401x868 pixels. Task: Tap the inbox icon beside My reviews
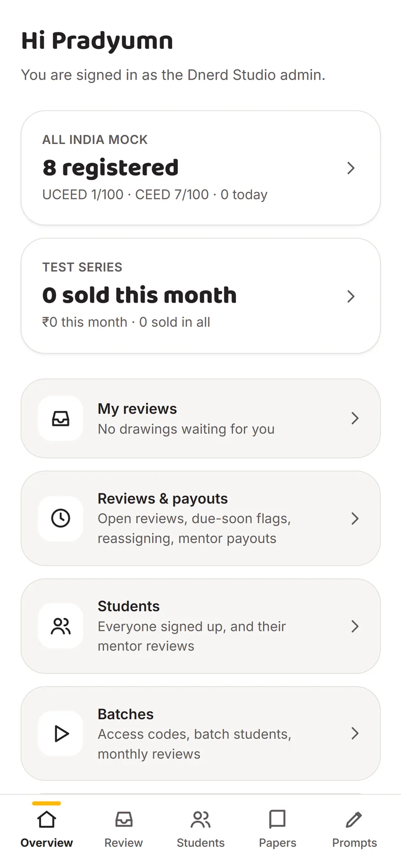click(x=61, y=419)
